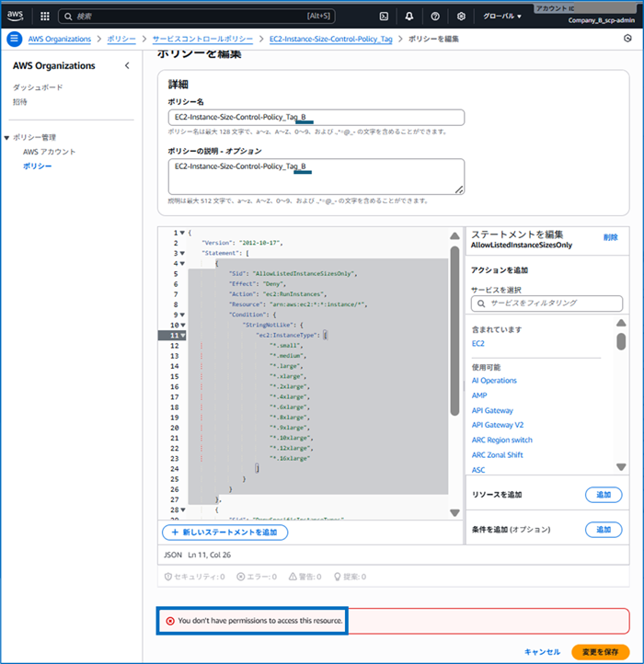Launch CloudShell from the top bar
Screen dimensions: 644x664
pos(384,16)
